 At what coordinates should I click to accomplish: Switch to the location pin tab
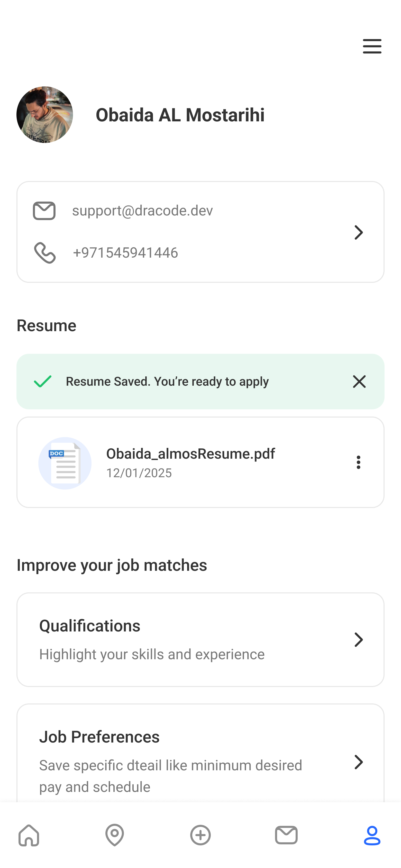click(115, 835)
